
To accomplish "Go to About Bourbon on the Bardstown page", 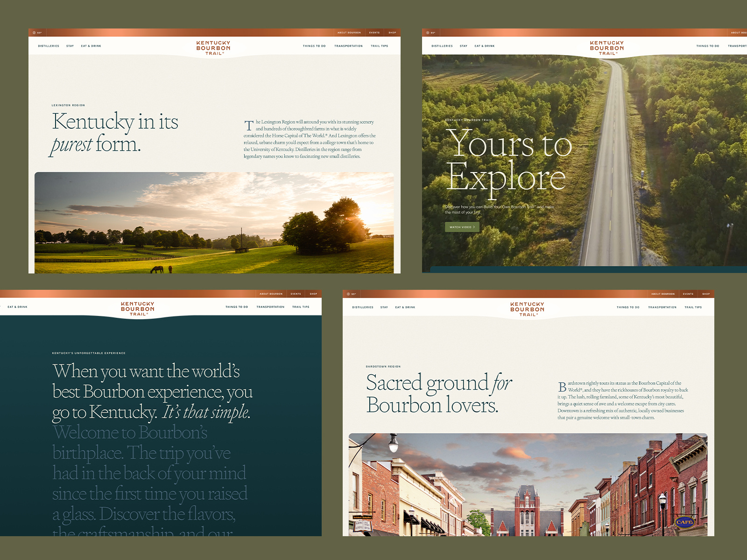I will pos(663,294).
